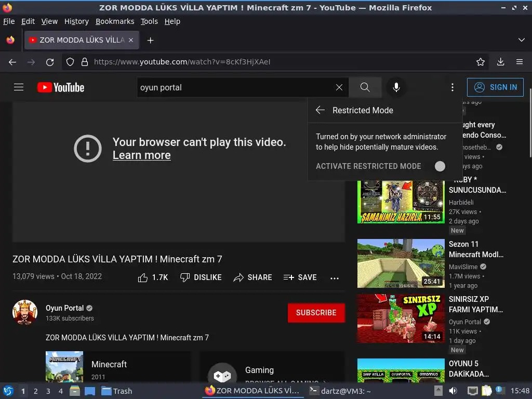Screen dimensions: 532x399
Task: Toggle Activate Restricted Mode switch
Action: (440, 166)
